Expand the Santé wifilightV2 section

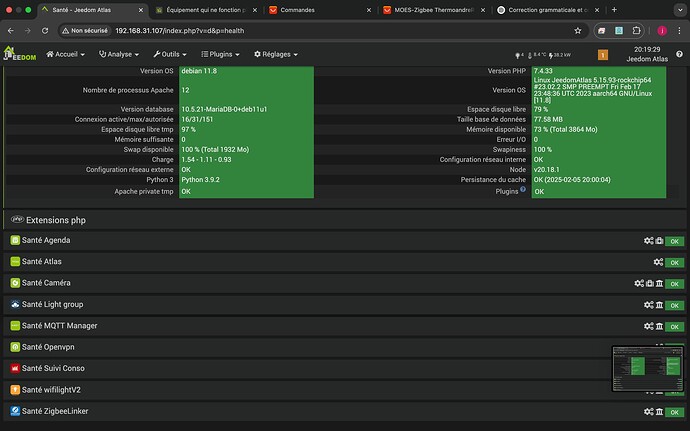[345, 390]
